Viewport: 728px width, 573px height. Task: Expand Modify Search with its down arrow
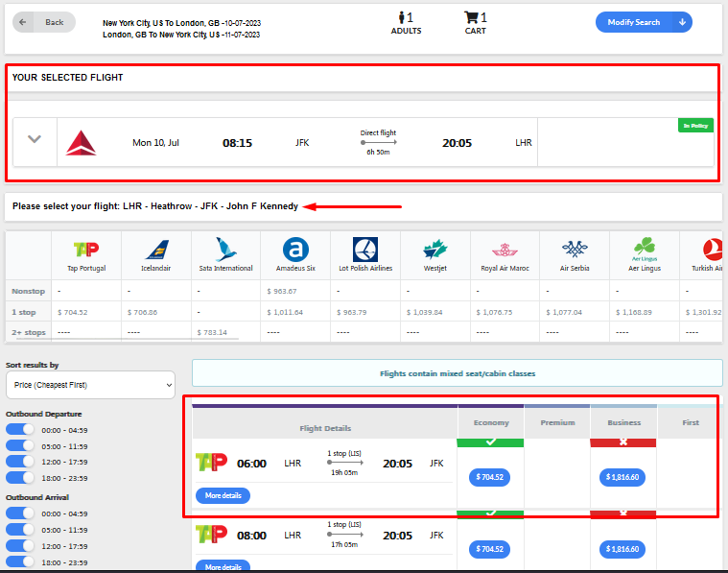(682, 22)
